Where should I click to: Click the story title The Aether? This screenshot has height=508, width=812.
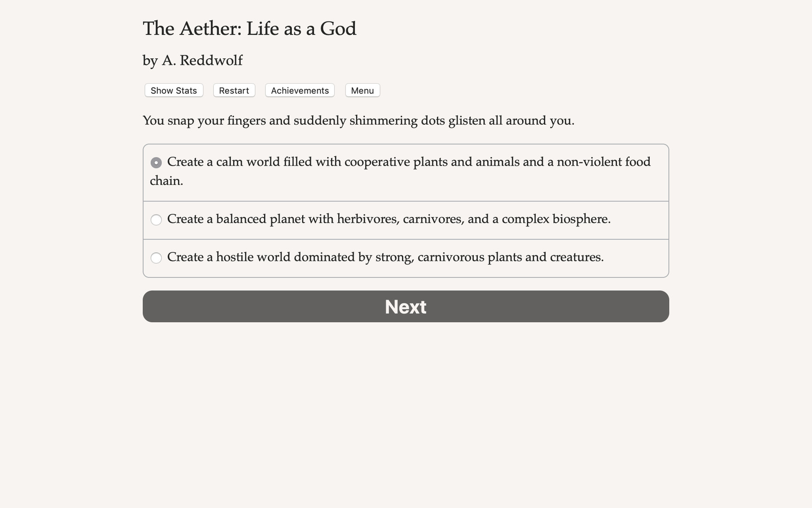click(249, 29)
